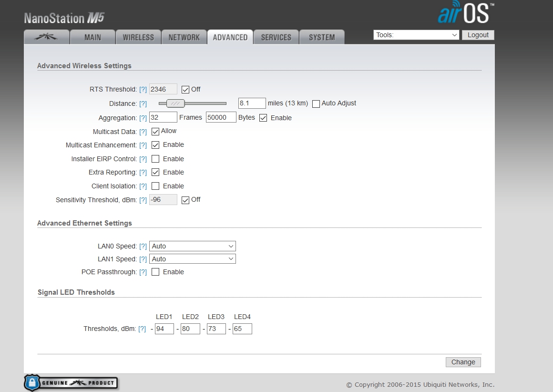Click the LED1 threshold input field
553x392 pixels.
[x=164, y=329]
